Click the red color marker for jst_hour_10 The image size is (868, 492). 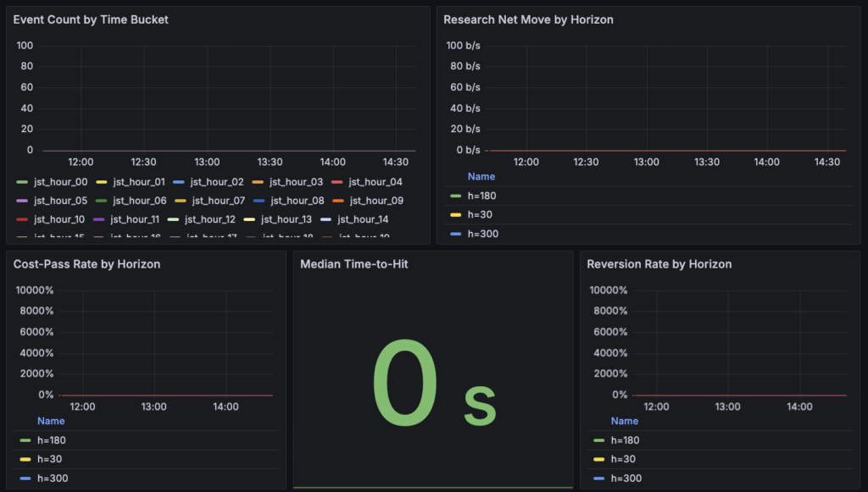tap(23, 219)
